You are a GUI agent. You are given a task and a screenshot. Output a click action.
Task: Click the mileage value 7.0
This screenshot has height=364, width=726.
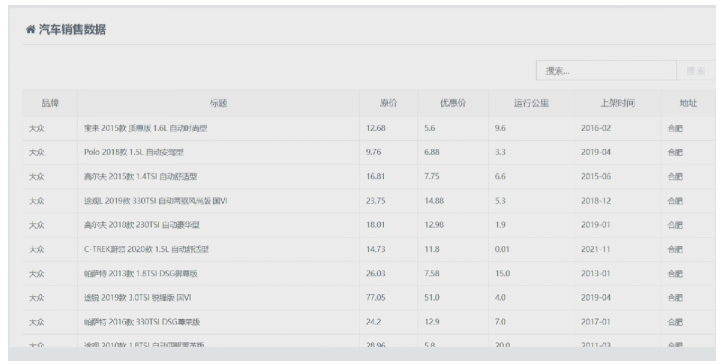coord(500,322)
